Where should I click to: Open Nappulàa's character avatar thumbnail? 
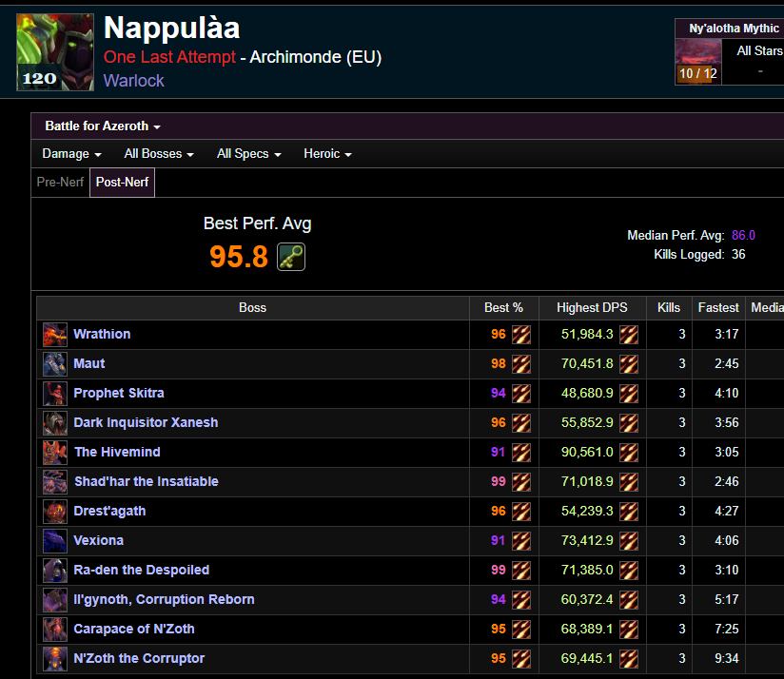55,52
